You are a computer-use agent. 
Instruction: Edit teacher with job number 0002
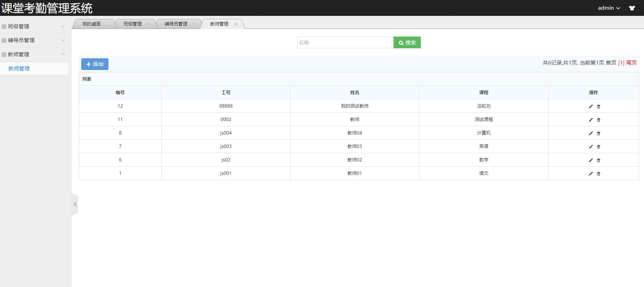[x=590, y=120]
